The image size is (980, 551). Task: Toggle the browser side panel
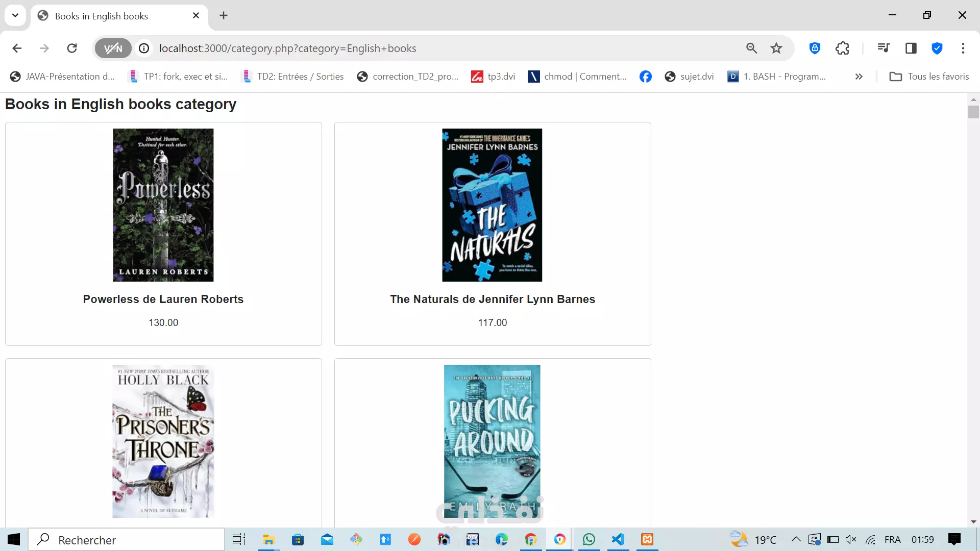pyautogui.click(x=911, y=48)
